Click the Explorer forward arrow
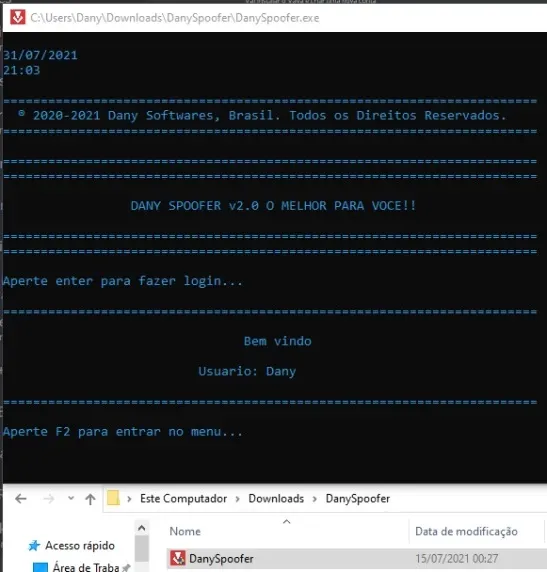Viewport: 547px width, 572px height. [49, 499]
